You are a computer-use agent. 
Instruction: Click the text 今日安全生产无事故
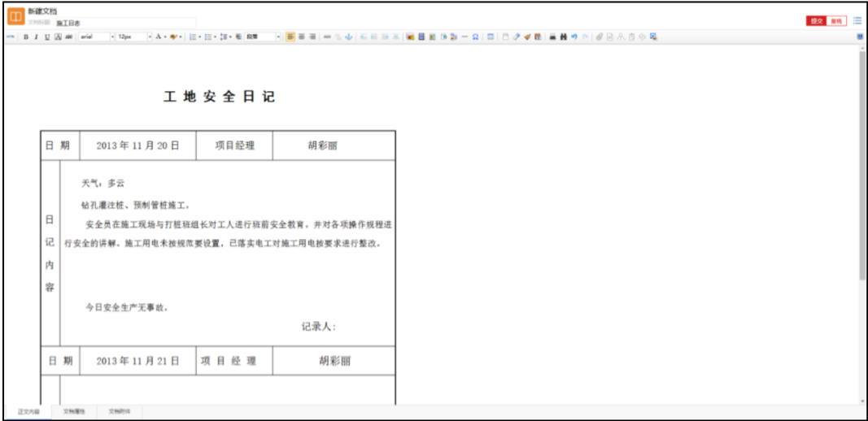[x=127, y=307]
